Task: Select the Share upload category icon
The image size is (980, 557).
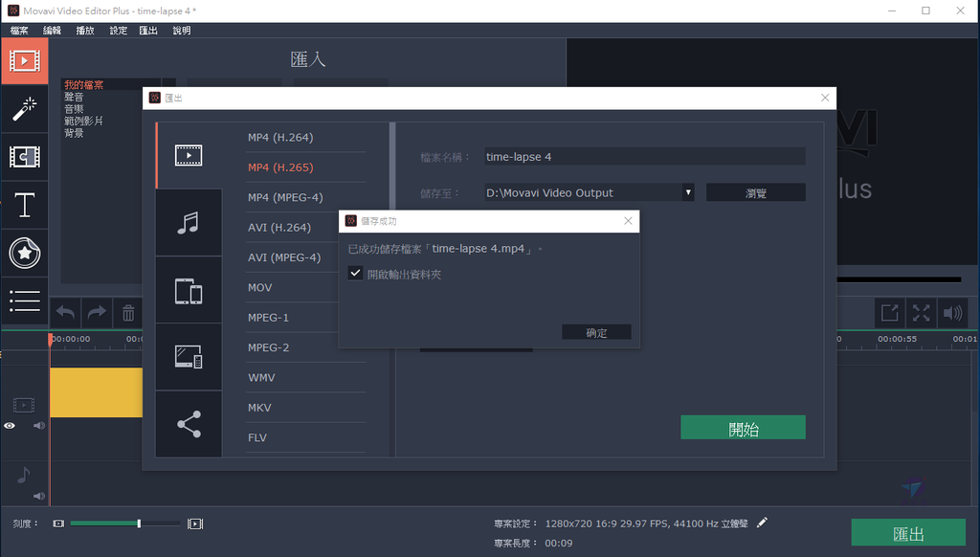Action: (189, 424)
